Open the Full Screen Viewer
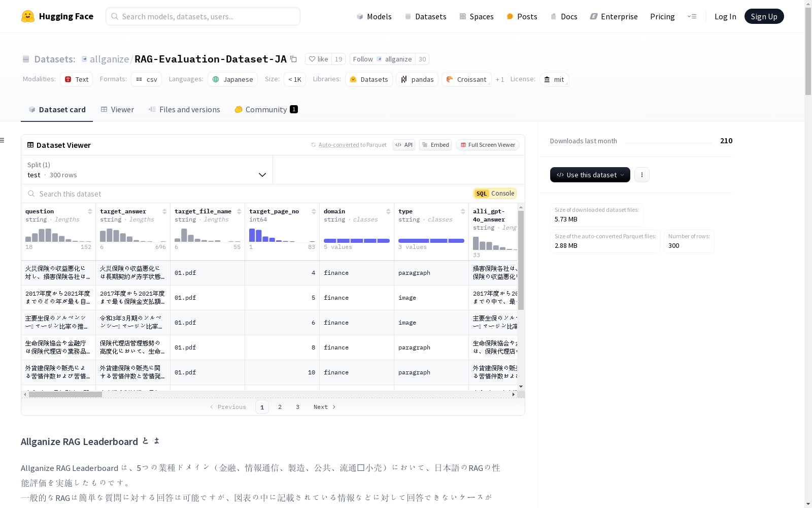This screenshot has width=812, height=508. pyautogui.click(x=488, y=145)
